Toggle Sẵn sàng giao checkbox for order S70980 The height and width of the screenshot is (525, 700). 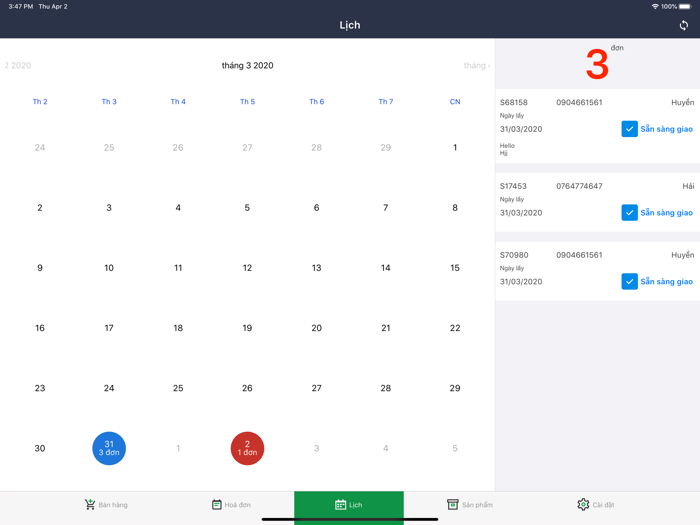629,281
